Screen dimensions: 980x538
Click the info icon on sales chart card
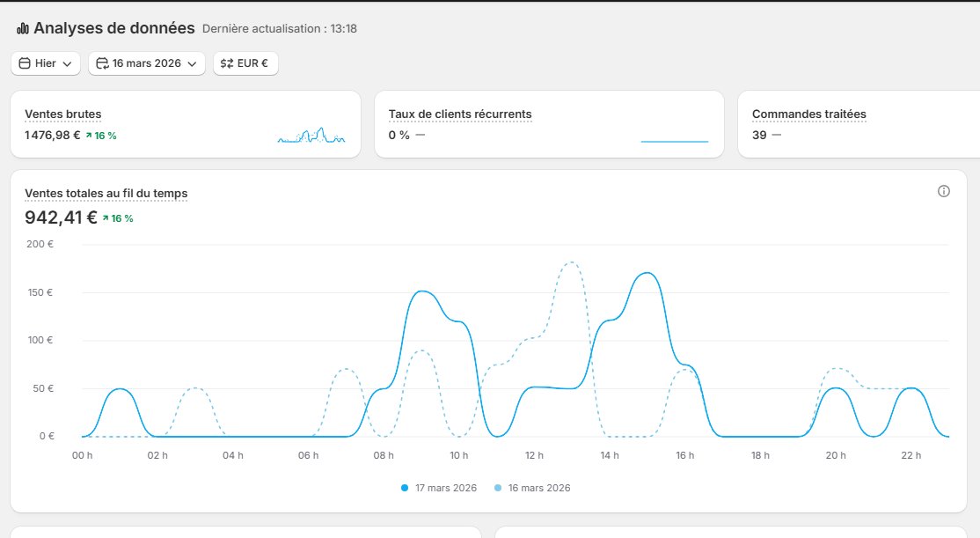pos(944,191)
